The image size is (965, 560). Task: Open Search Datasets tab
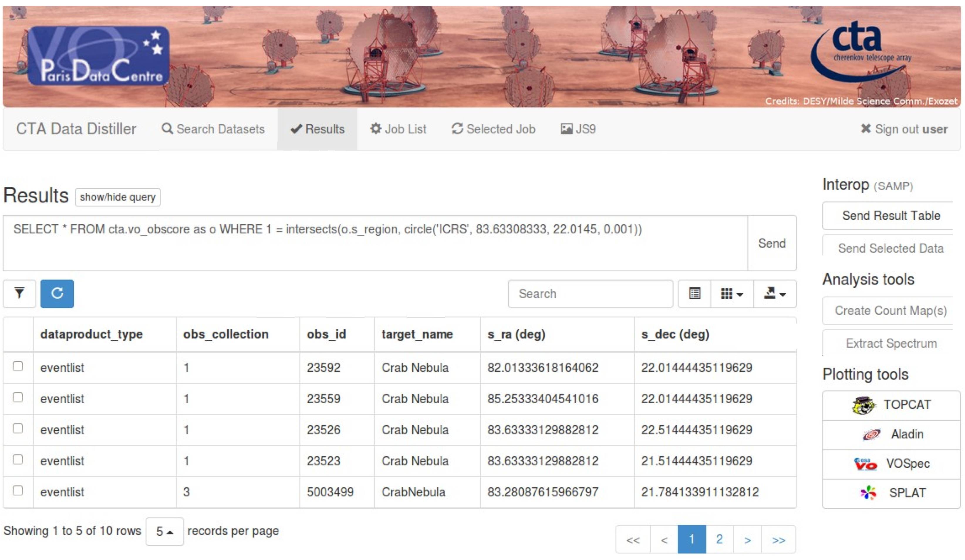pos(213,129)
